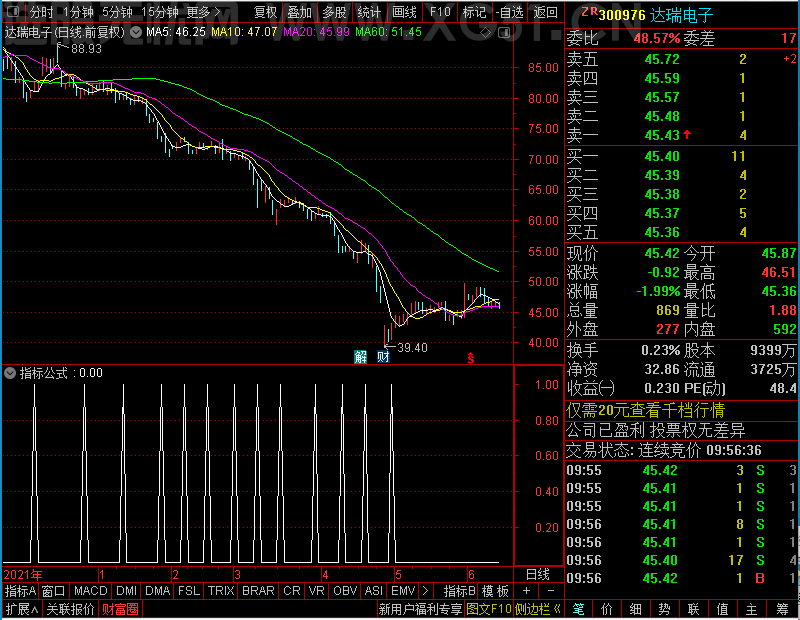800x620 pixels.
Task: Switch indicator to EMV
Action: click(x=403, y=591)
